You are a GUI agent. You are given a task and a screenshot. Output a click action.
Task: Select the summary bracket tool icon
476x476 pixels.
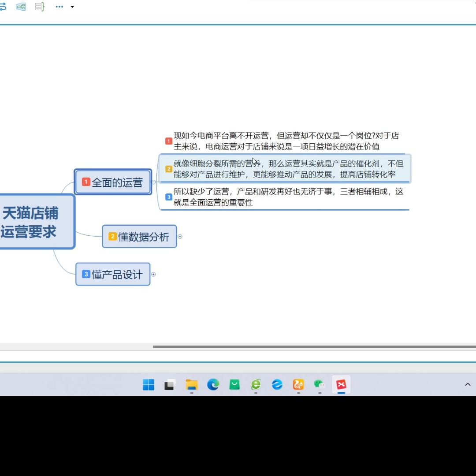[x=40, y=6]
